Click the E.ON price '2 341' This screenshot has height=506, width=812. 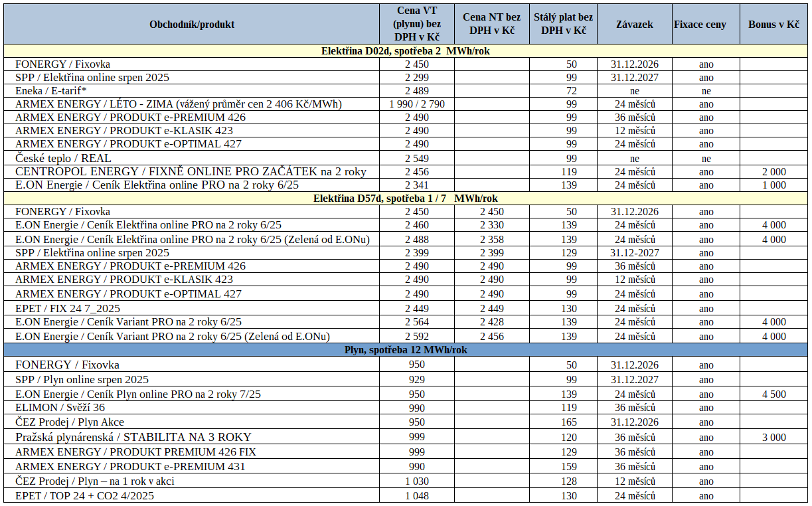point(417,185)
